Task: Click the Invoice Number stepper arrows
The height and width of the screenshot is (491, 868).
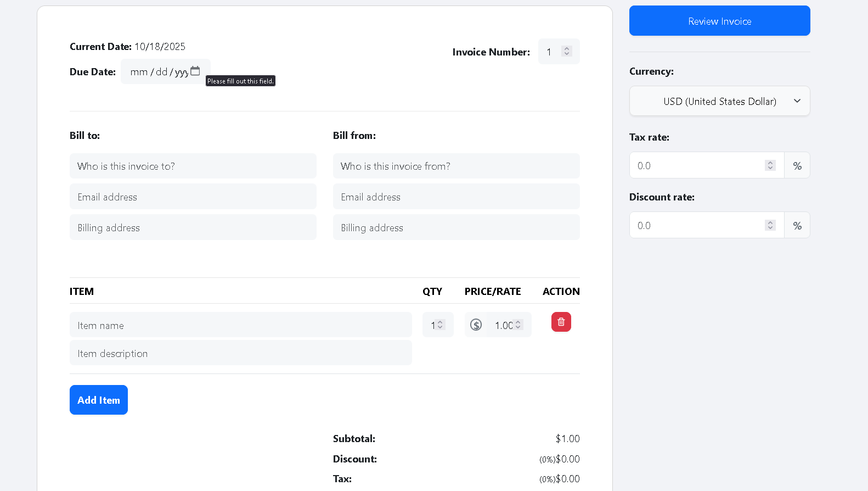Action: (x=567, y=51)
